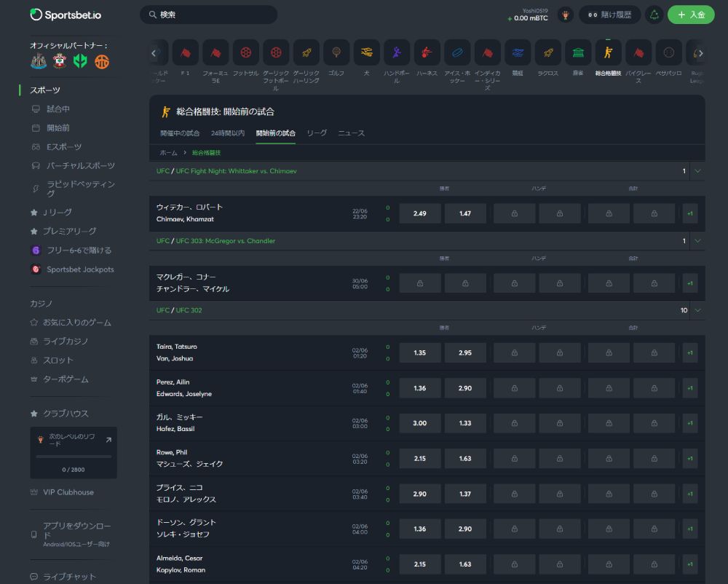Select the 競艇 sport icon
This screenshot has width=728, height=584.
click(517, 52)
